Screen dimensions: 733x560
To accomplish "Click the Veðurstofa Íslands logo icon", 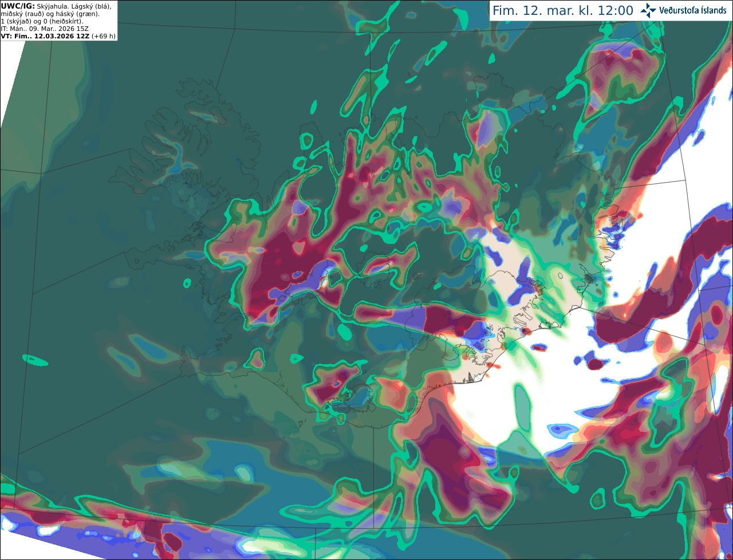I will coord(648,10).
